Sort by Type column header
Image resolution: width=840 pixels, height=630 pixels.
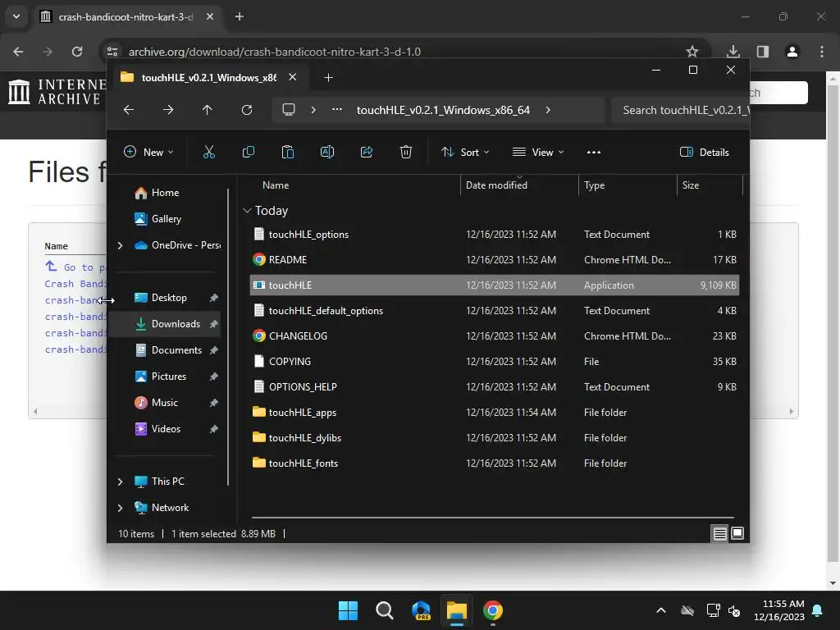(x=628, y=185)
